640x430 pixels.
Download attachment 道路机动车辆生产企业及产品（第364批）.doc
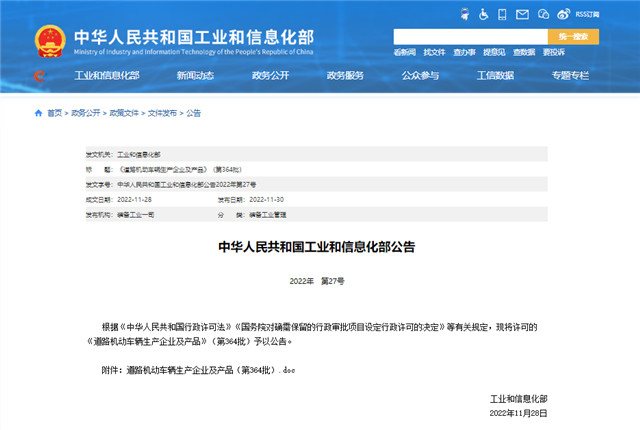point(211,370)
